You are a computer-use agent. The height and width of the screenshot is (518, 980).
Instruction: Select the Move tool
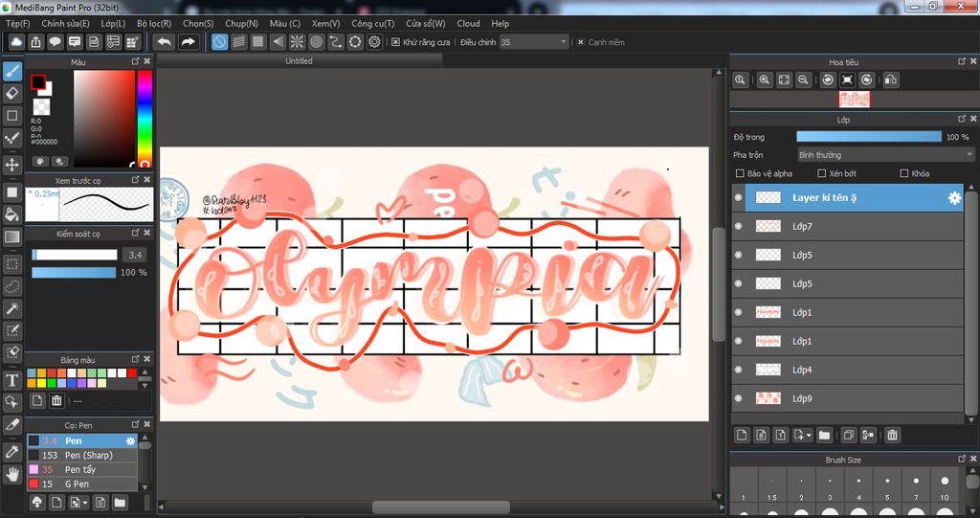pos(11,165)
